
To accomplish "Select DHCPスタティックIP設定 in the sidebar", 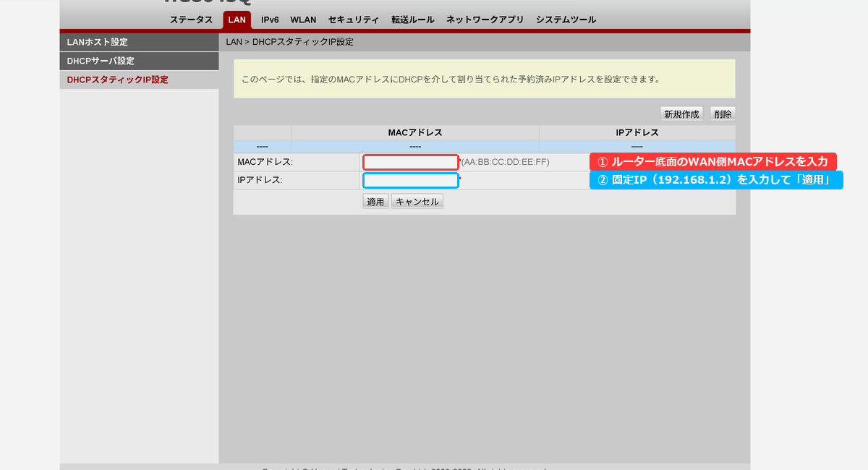I will coord(139,80).
